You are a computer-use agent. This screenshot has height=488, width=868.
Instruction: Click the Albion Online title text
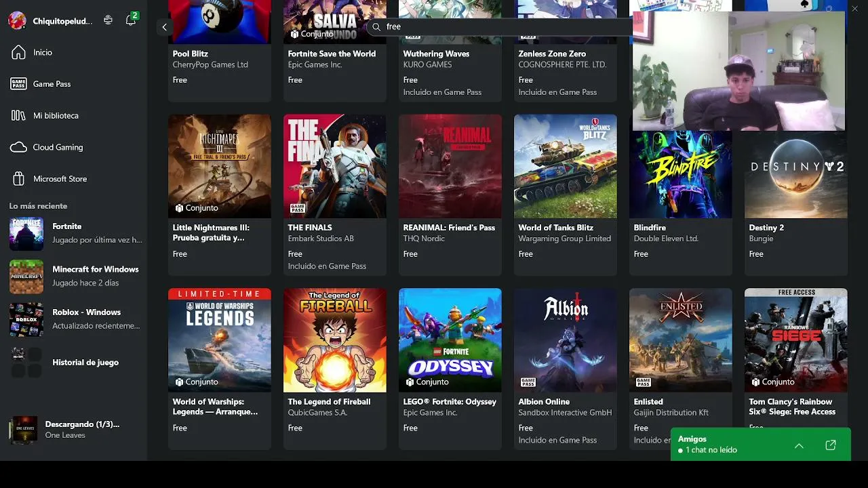544,402
